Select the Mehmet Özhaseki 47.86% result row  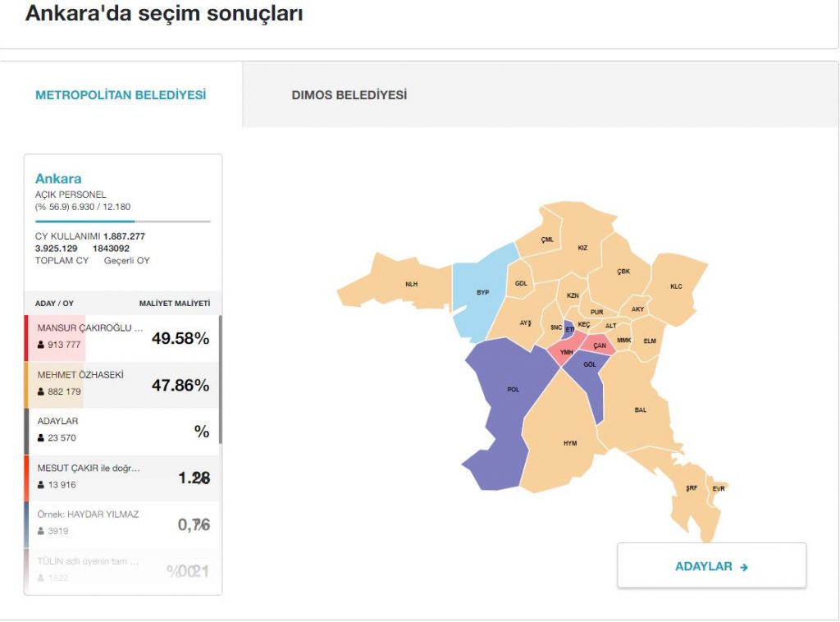click(x=123, y=384)
